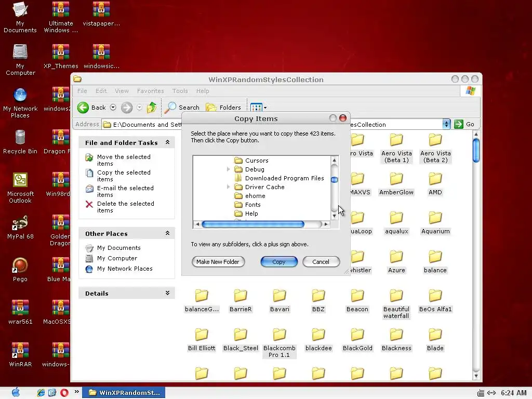Click Delete the selected items link
532x399 pixels.
coord(126,207)
